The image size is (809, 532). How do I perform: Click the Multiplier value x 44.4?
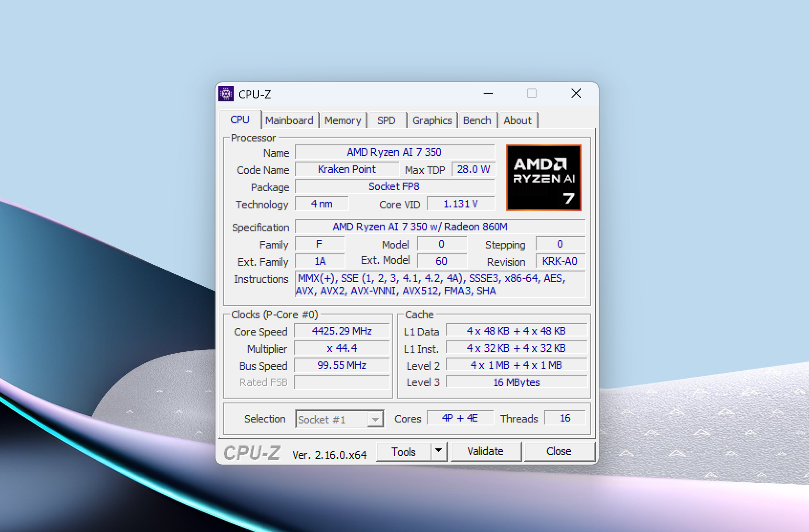[342, 348]
